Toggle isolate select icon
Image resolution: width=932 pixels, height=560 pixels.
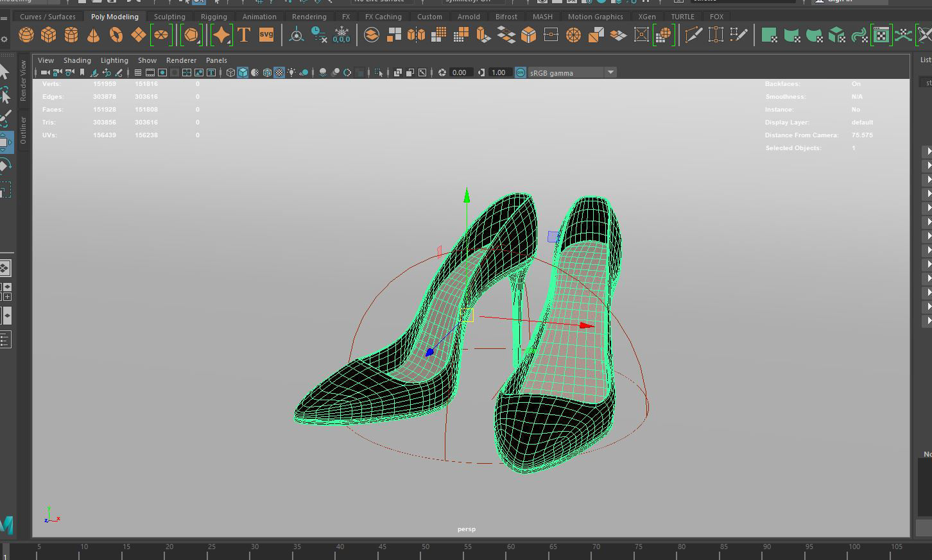coord(379,72)
